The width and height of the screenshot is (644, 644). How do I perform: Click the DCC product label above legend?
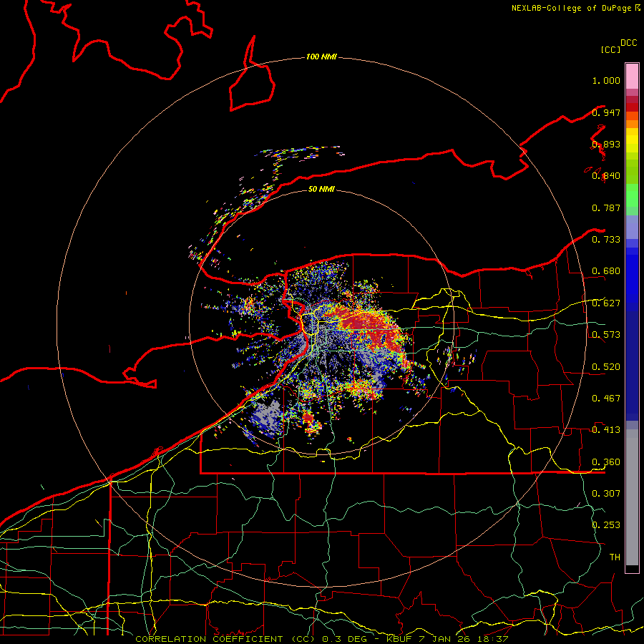629,43
